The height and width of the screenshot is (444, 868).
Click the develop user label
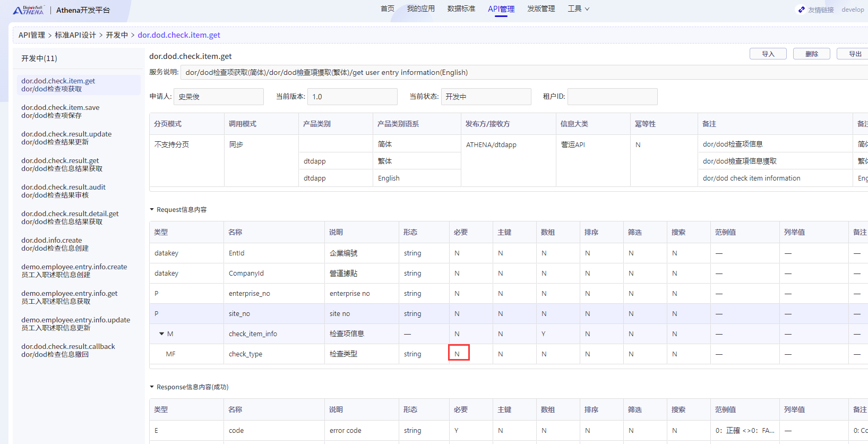[x=853, y=10]
